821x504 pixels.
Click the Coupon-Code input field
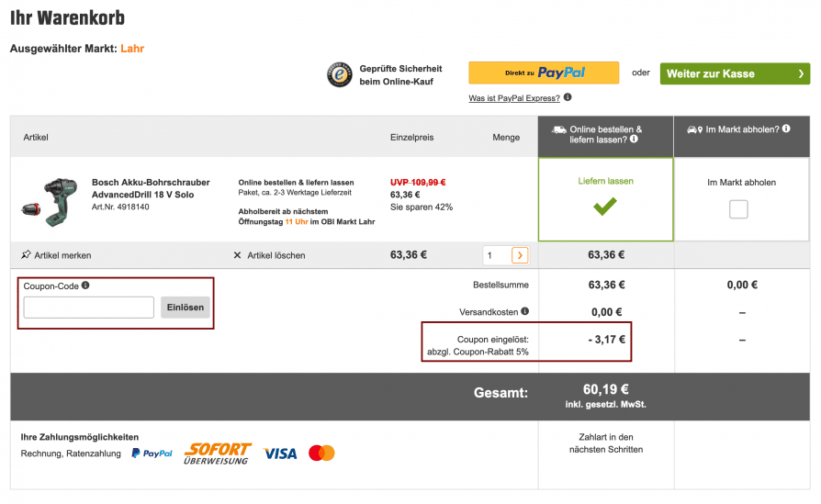pos(89,308)
